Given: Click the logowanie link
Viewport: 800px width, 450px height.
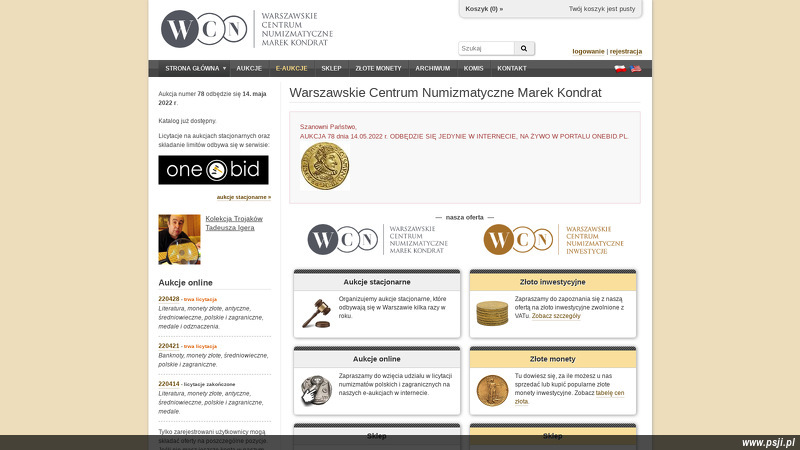Looking at the screenshot, I should pyautogui.click(x=588, y=52).
